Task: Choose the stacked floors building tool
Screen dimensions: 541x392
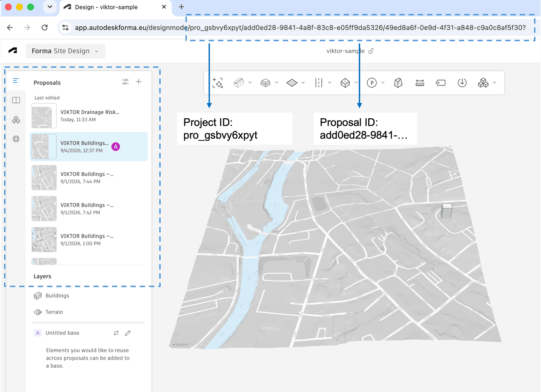Action: coord(265,83)
